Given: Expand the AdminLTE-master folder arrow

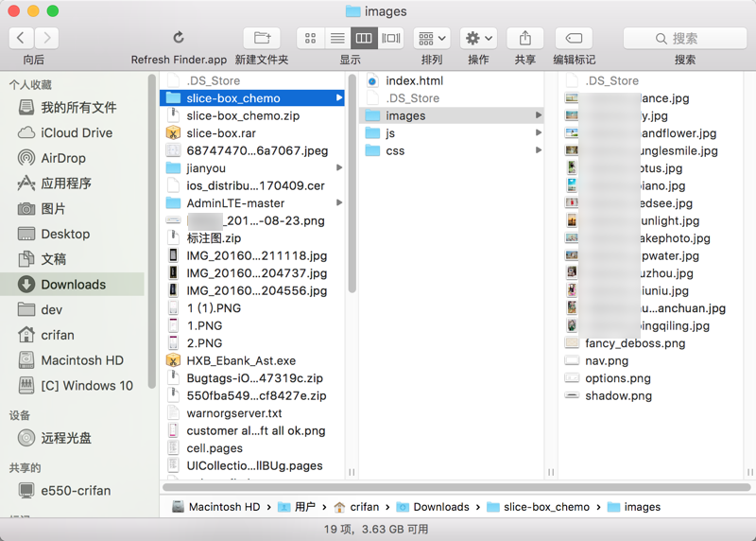Looking at the screenshot, I should (x=339, y=203).
